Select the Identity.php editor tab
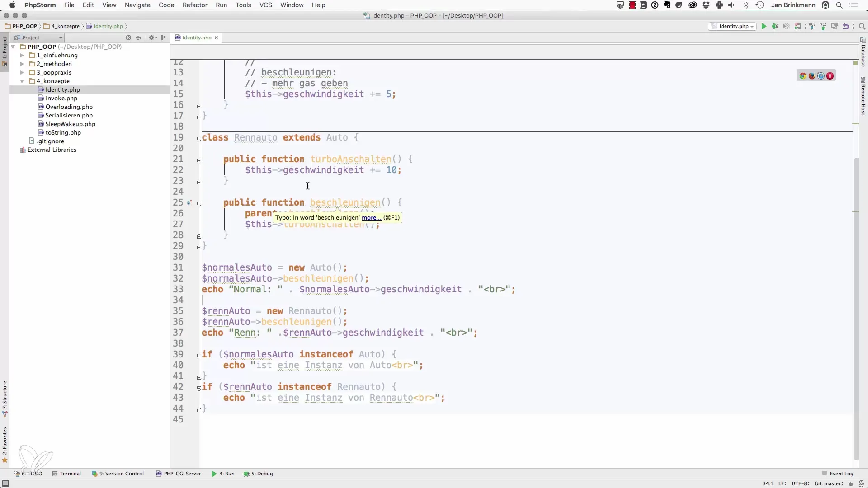Viewport: 868px width, 488px height. (x=197, y=38)
